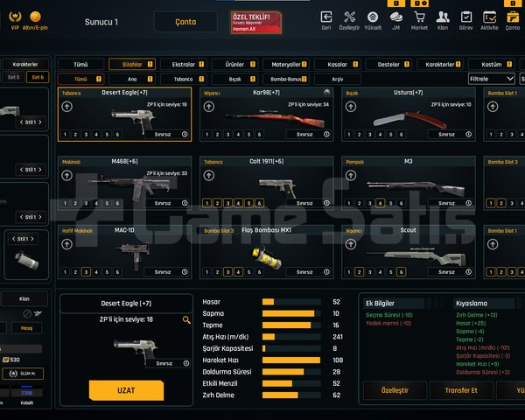Open the Aktivite calendar icon

[x=489, y=17]
